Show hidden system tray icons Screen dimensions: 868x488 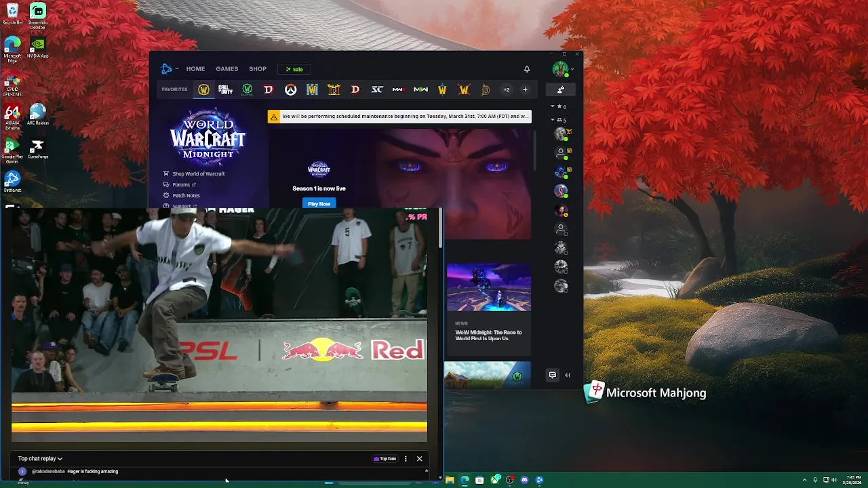click(804, 480)
